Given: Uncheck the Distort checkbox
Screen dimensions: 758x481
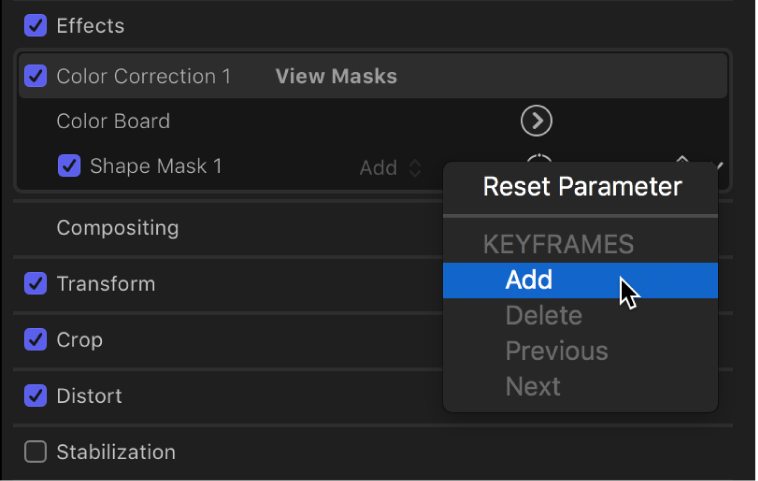Looking at the screenshot, I should click(36, 396).
